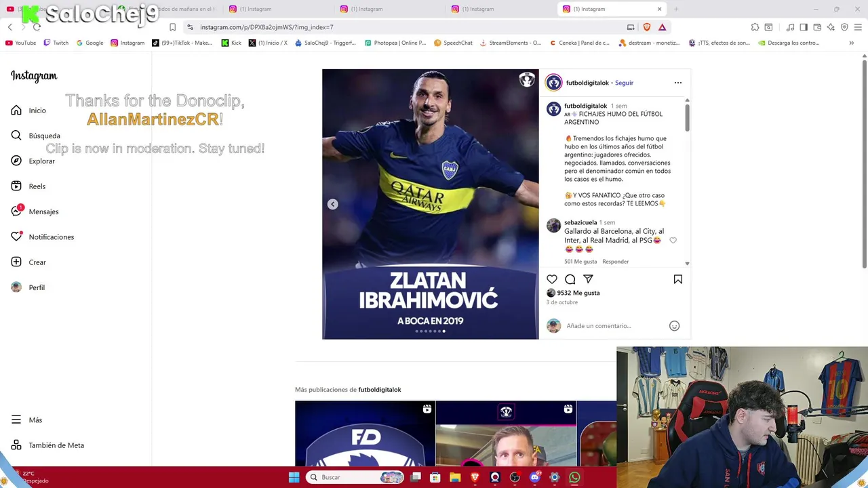The image size is (868, 488).
Task: Open Discord from the taskbar
Action: [x=535, y=477]
